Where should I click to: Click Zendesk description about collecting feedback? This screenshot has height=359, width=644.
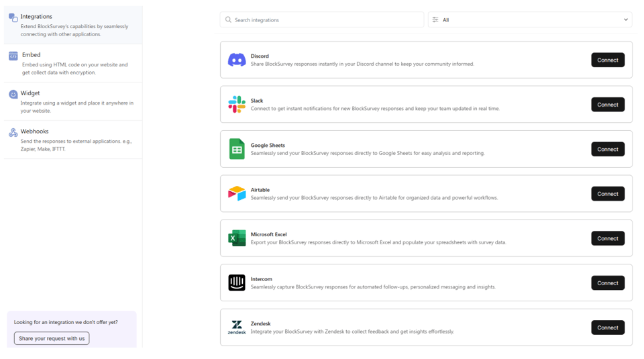(x=352, y=331)
